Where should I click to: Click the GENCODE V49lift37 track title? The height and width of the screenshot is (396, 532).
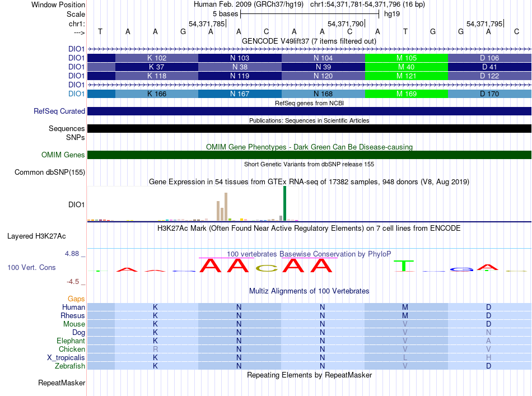(309, 41)
